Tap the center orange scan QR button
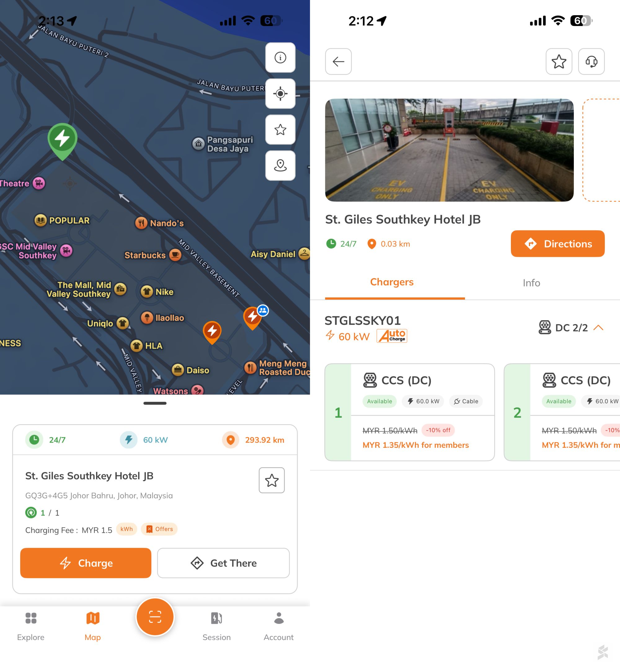 (x=155, y=616)
